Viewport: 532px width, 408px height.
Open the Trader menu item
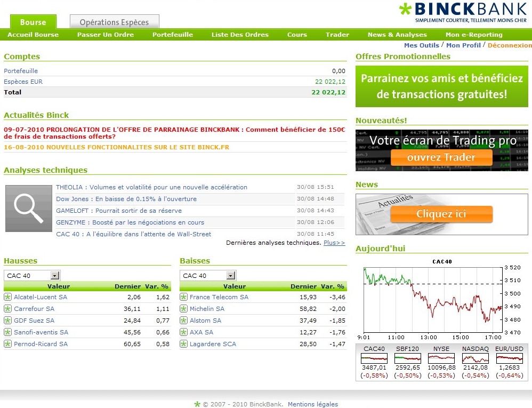click(x=337, y=35)
